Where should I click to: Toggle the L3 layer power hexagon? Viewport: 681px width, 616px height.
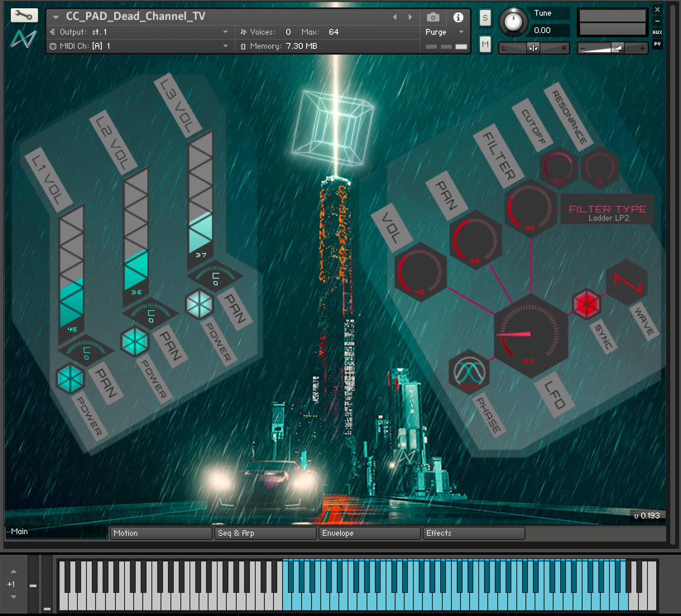coord(199,304)
